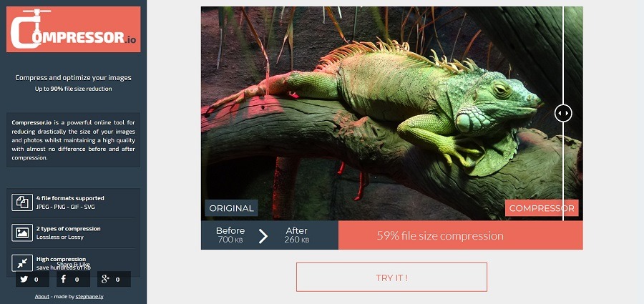Click the After 260 KB size text
This screenshot has width=644, height=304.
coord(296,235)
